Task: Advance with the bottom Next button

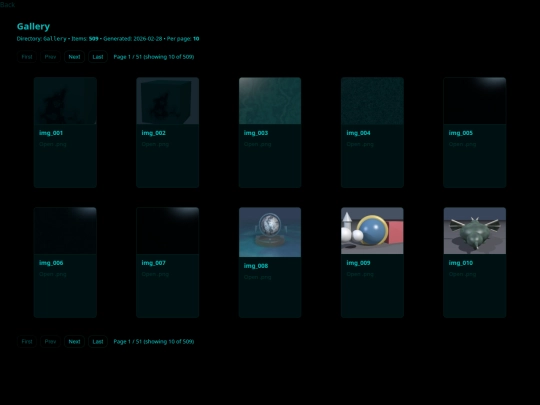Action: 74,342
